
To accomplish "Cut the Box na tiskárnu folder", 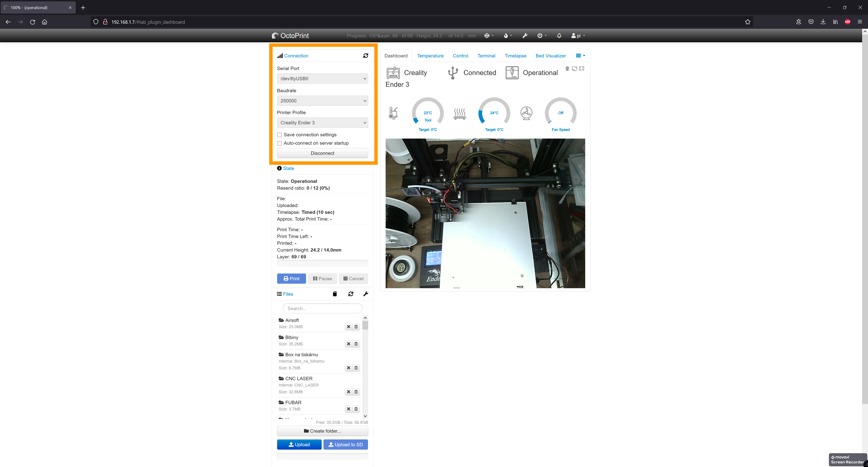I will point(349,368).
